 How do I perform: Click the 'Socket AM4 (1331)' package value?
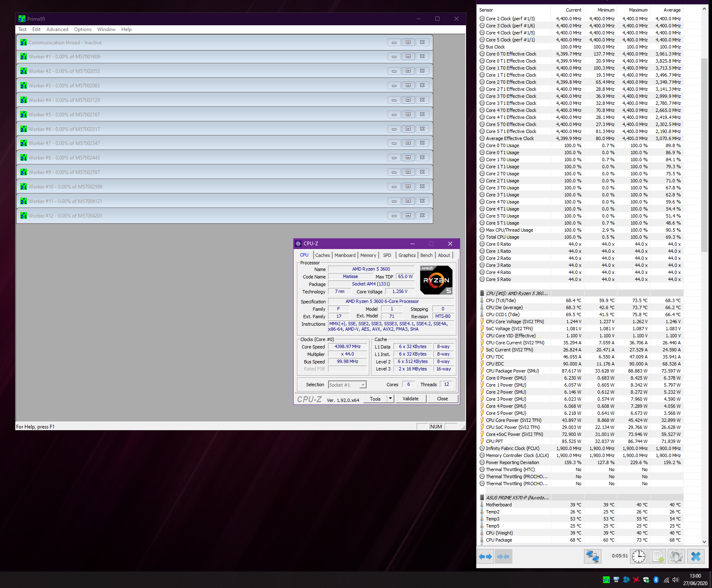click(371, 284)
